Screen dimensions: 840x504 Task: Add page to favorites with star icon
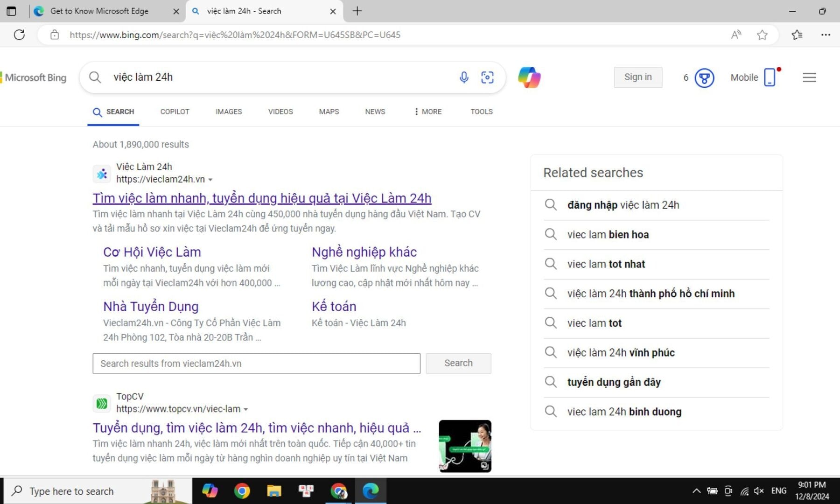coord(762,35)
